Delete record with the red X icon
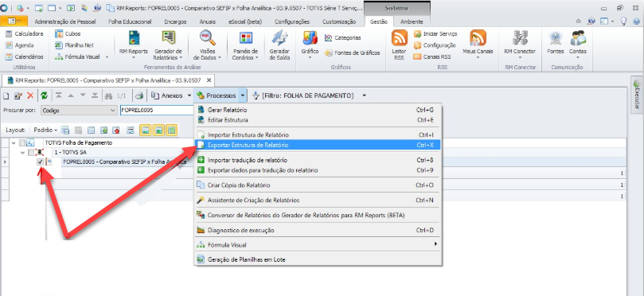 click(x=30, y=95)
